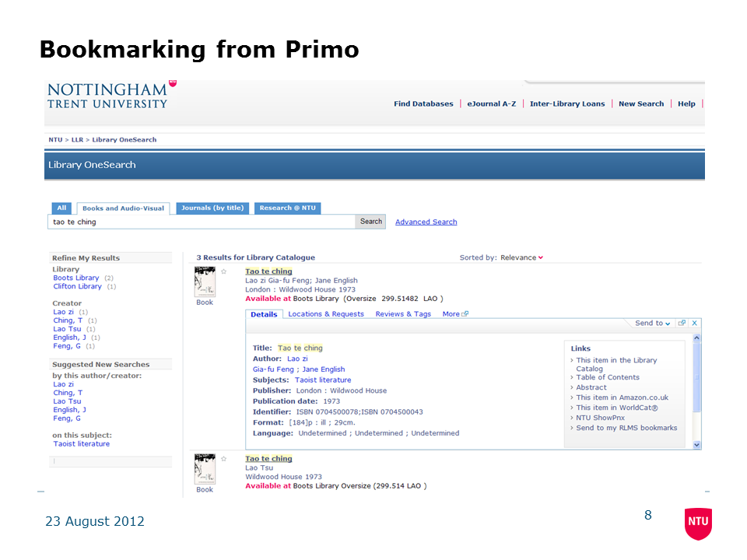Click the scroll down arrow in details panel
The image size is (747, 560).
pyautogui.click(x=696, y=445)
